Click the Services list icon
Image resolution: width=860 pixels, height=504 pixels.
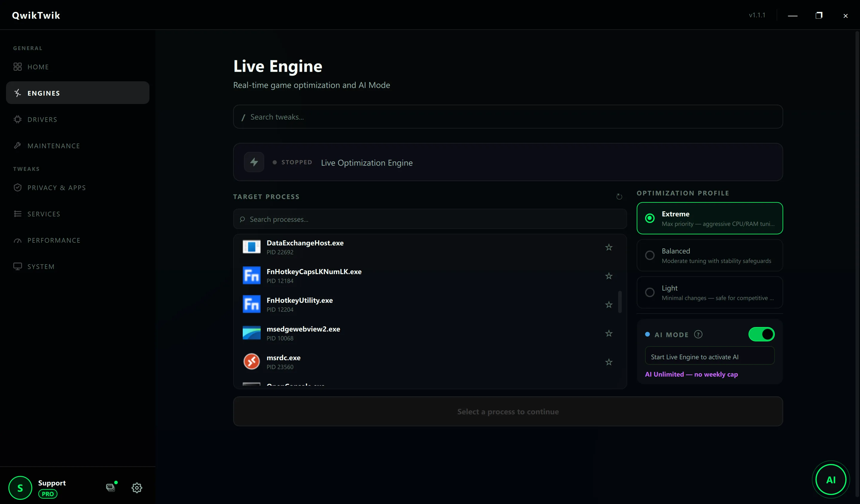(x=17, y=214)
